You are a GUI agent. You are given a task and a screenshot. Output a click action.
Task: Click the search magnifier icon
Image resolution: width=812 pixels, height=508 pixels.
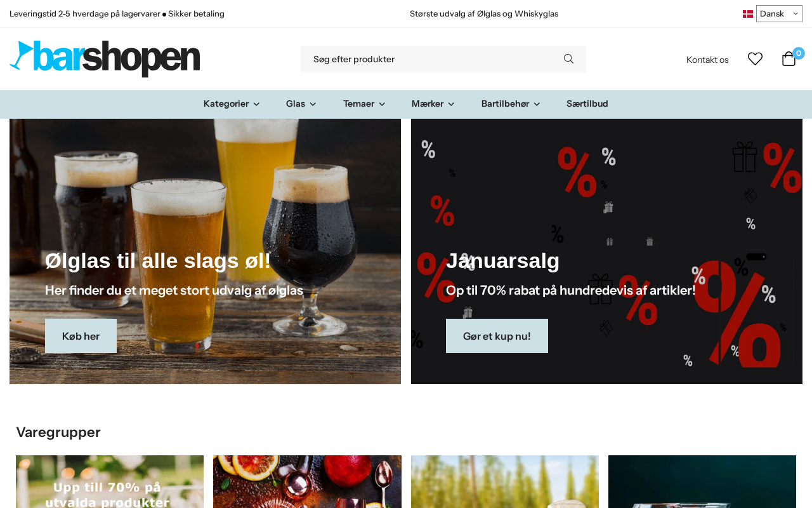(568, 59)
